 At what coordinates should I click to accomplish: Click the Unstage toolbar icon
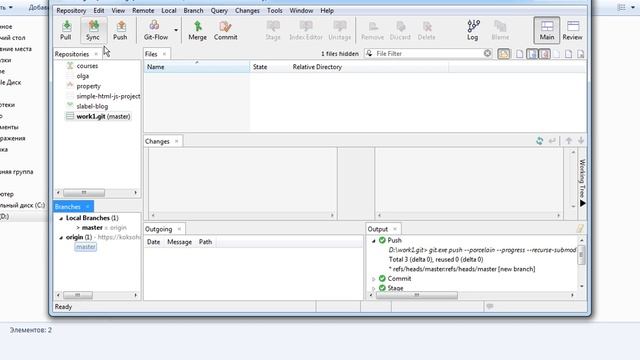(340, 30)
